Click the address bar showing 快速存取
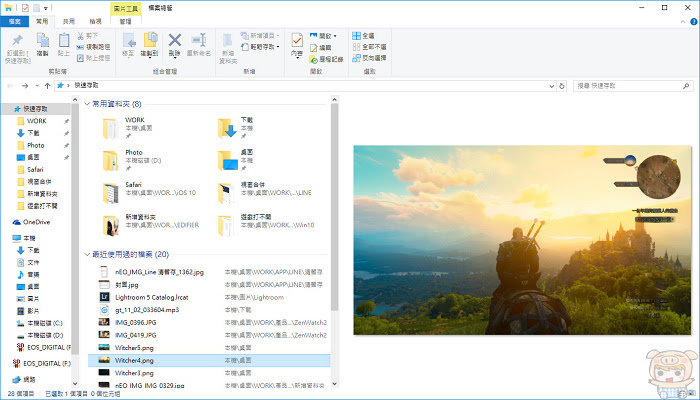The width and height of the screenshot is (700, 400). (306, 86)
